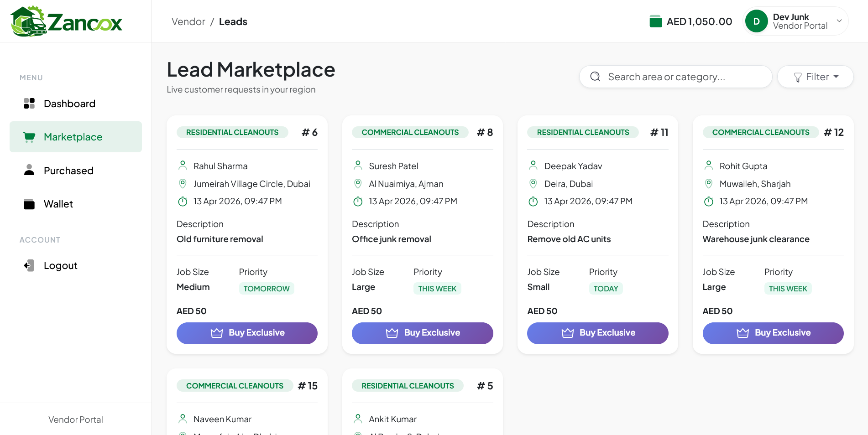Buy Exclusive lead for Suresh Patel
Viewport: 868px width, 435px height.
[423, 333]
